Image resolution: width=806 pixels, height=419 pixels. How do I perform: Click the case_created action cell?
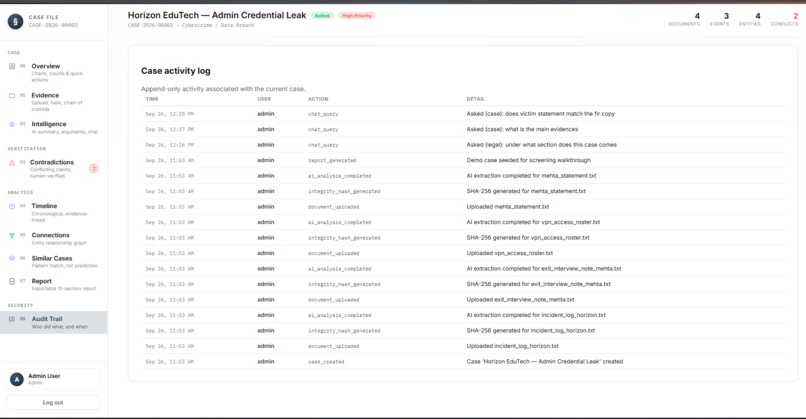pyautogui.click(x=326, y=362)
